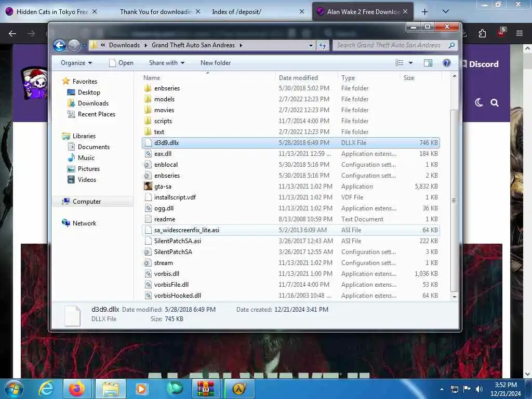This screenshot has height=399, width=532.
Task: Open the Firefox hamburger menu
Action: point(519,33)
